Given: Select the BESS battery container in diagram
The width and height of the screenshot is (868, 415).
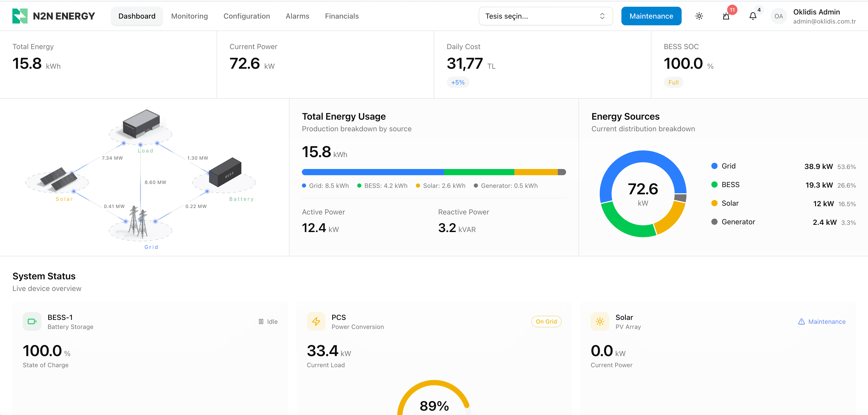Looking at the screenshot, I should [x=225, y=172].
